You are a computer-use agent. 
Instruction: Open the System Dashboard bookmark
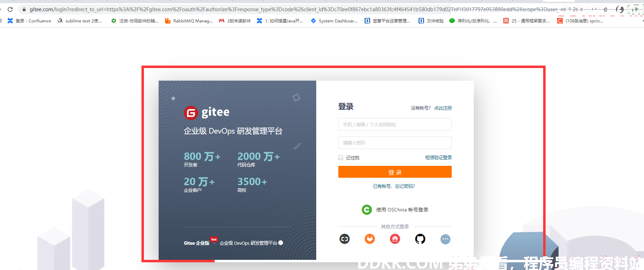click(x=334, y=21)
